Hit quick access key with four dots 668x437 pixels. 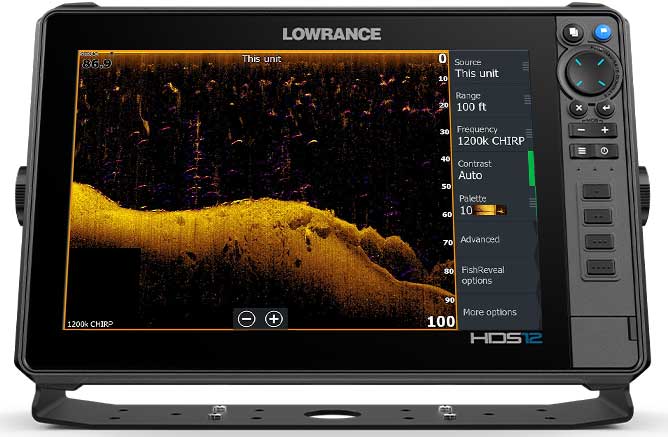click(601, 267)
